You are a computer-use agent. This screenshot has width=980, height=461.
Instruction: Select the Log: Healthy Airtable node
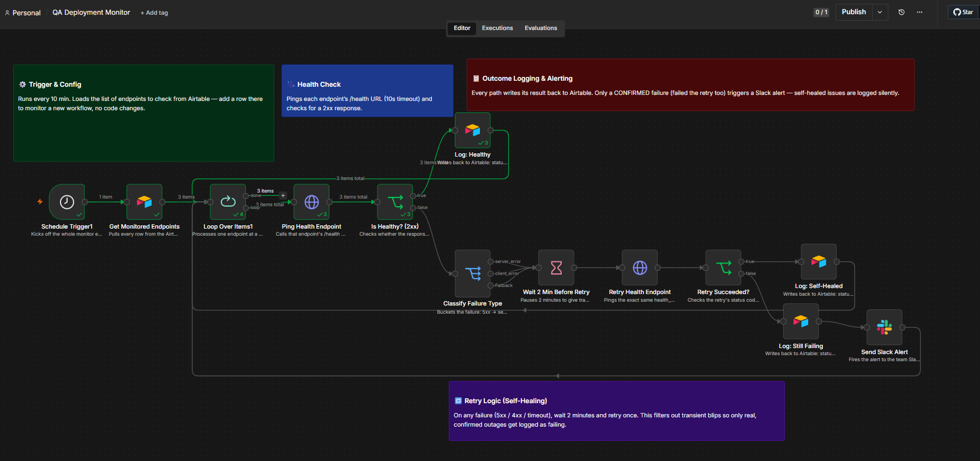tap(473, 130)
